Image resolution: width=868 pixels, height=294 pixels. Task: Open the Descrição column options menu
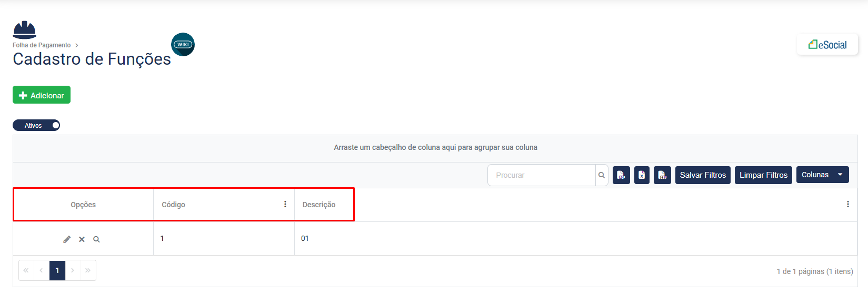tap(847, 204)
